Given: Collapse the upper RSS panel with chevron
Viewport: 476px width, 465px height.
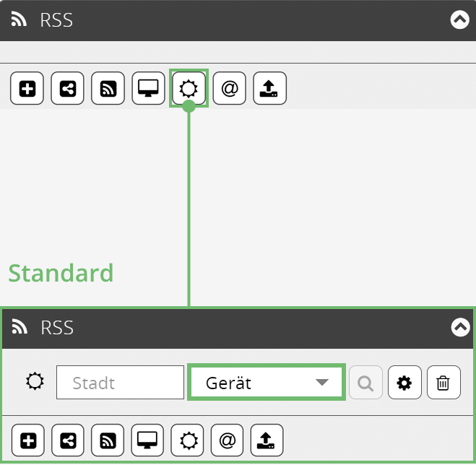Looking at the screenshot, I should pyautogui.click(x=459, y=20).
